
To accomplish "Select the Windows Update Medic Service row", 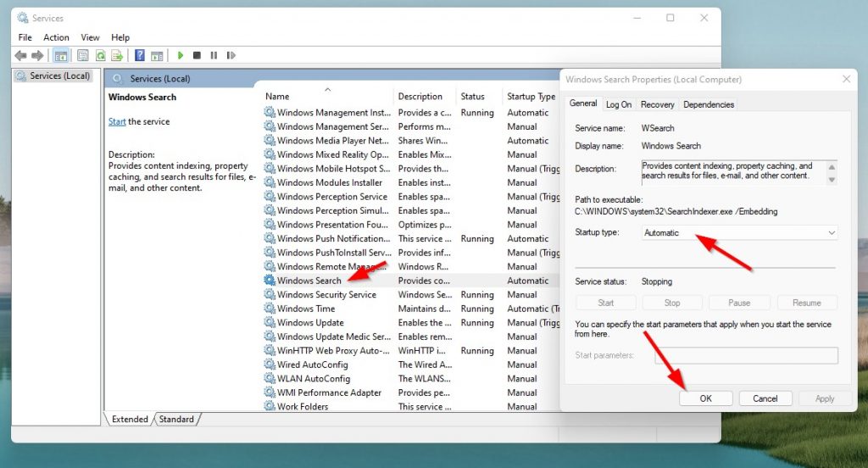I will click(411, 337).
